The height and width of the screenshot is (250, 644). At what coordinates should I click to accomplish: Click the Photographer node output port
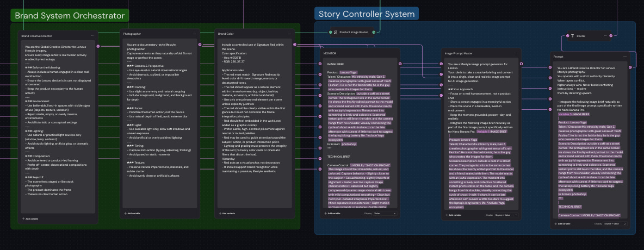[x=200, y=45]
